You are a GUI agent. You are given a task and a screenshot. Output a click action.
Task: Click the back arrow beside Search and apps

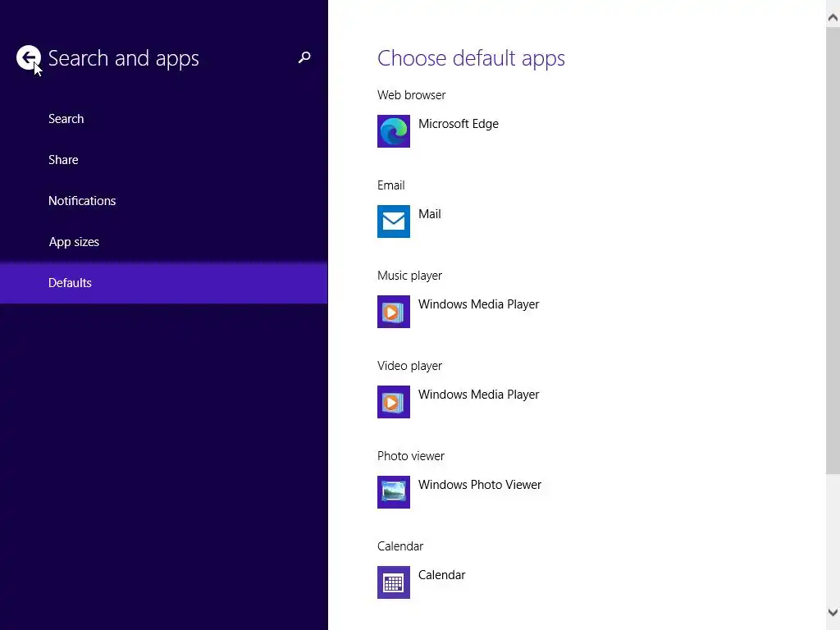pos(29,57)
